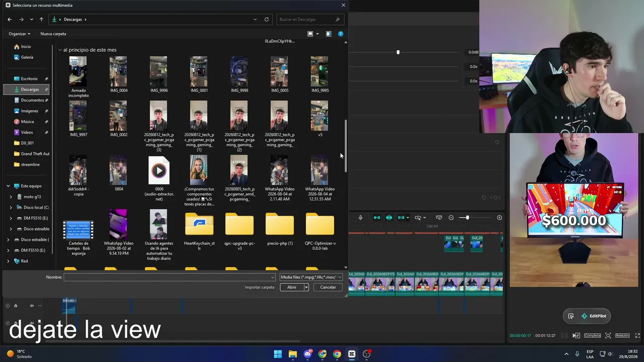Expand the Red tree node
Viewport: 644px width, 362px height.
tap(8, 261)
